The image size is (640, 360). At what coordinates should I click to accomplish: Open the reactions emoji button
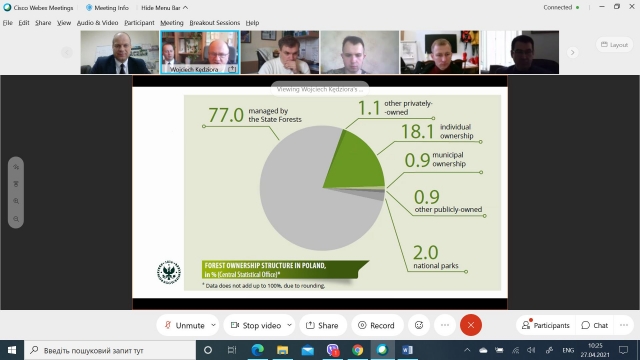(419, 325)
